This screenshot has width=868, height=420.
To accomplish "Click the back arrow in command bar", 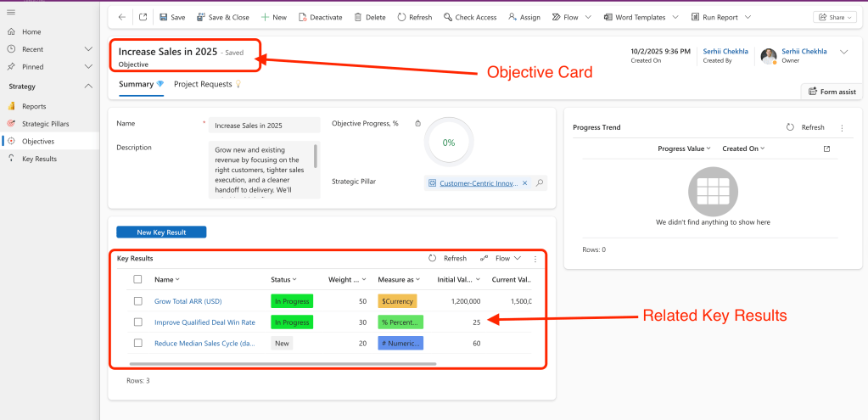I will (x=122, y=17).
